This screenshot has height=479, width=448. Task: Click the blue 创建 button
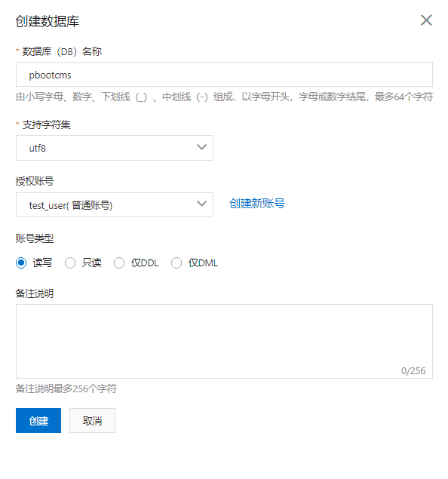tap(38, 421)
